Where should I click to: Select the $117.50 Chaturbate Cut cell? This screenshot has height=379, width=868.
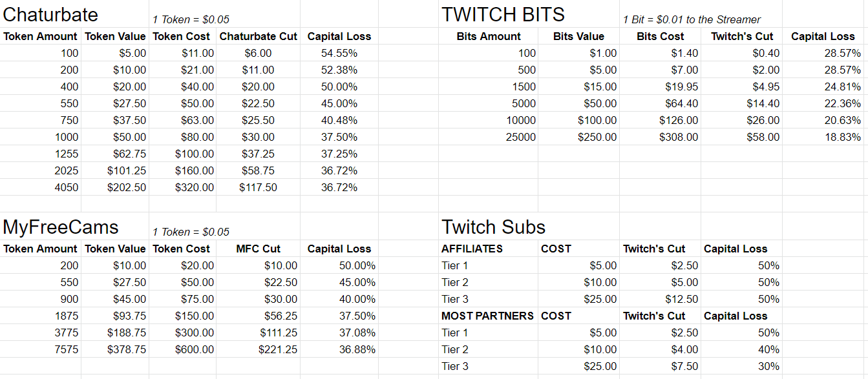259,187
